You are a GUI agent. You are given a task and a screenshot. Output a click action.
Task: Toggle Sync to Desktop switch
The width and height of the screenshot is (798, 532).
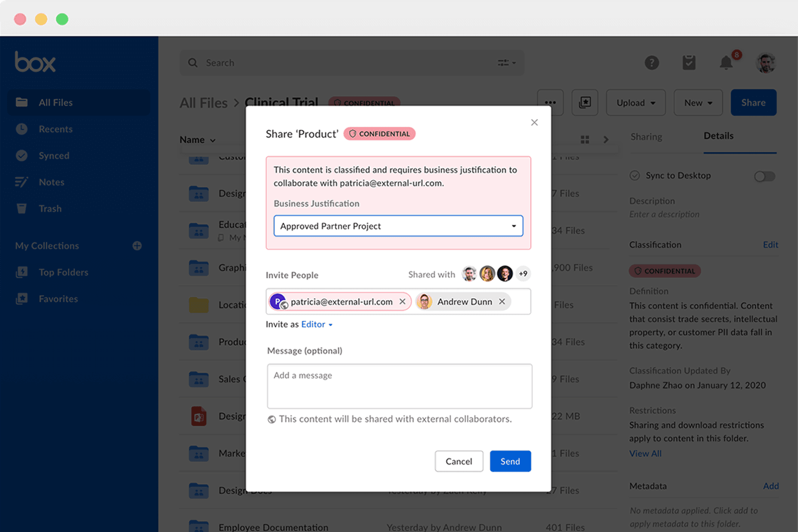[764, 176]
